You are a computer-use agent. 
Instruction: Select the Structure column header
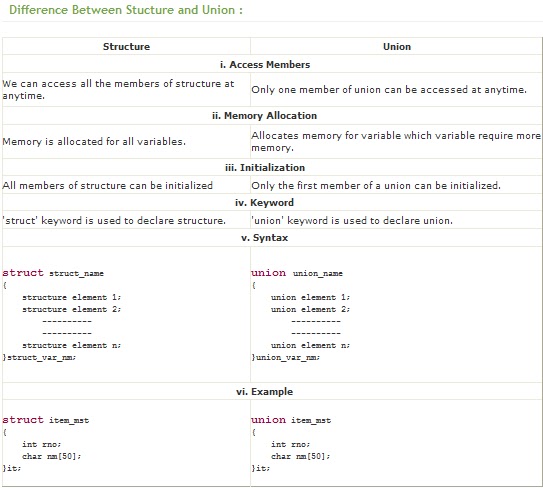[126, 46]
